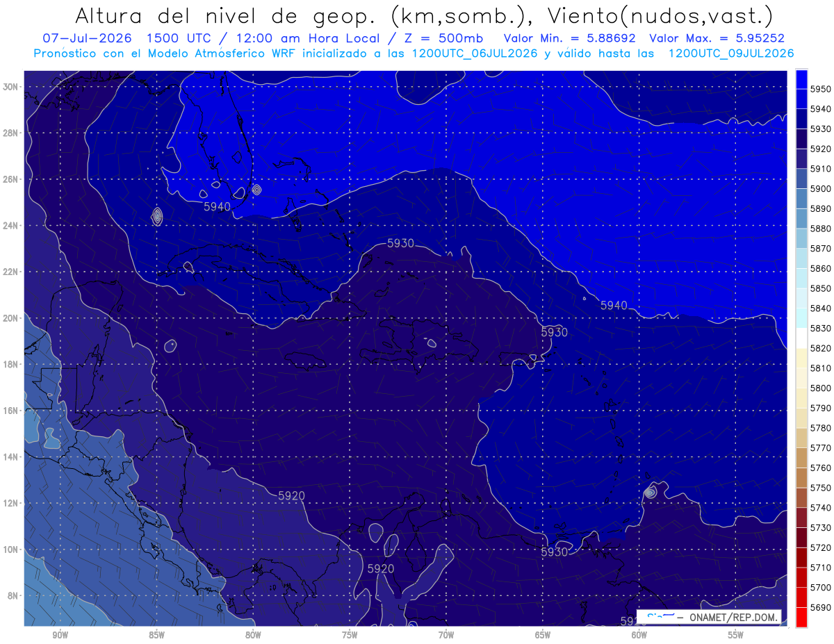Click the 5750 colorbar value
Image resolution: width=834 pixels, height=644 pixels.
[821, 488]
